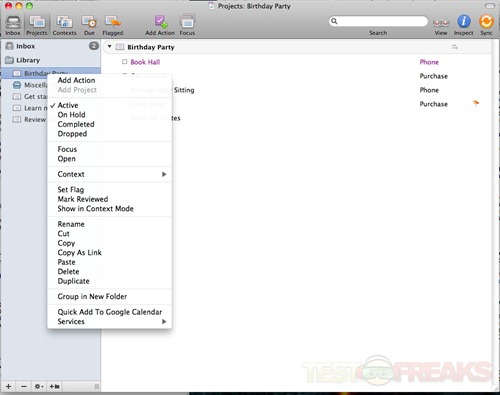500x395 pixels.
Task: Choose Cut from the menu
Action: point(63,234)
